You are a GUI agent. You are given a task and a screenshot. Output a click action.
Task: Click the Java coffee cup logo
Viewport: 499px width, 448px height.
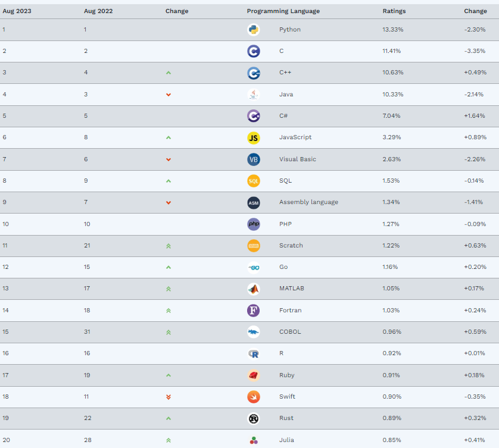pos(254,95)
